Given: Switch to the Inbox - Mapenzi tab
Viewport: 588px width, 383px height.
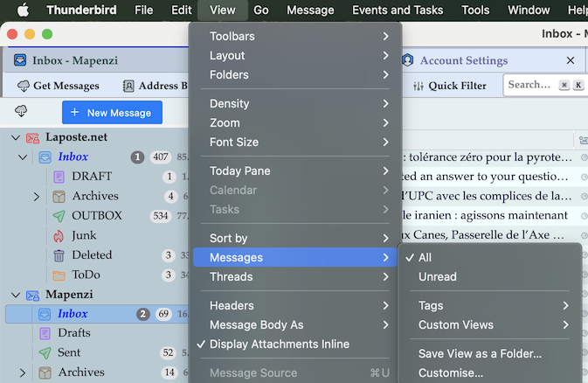Looking at the screenshot, I should pyautogui.click(x=96, y=60).
